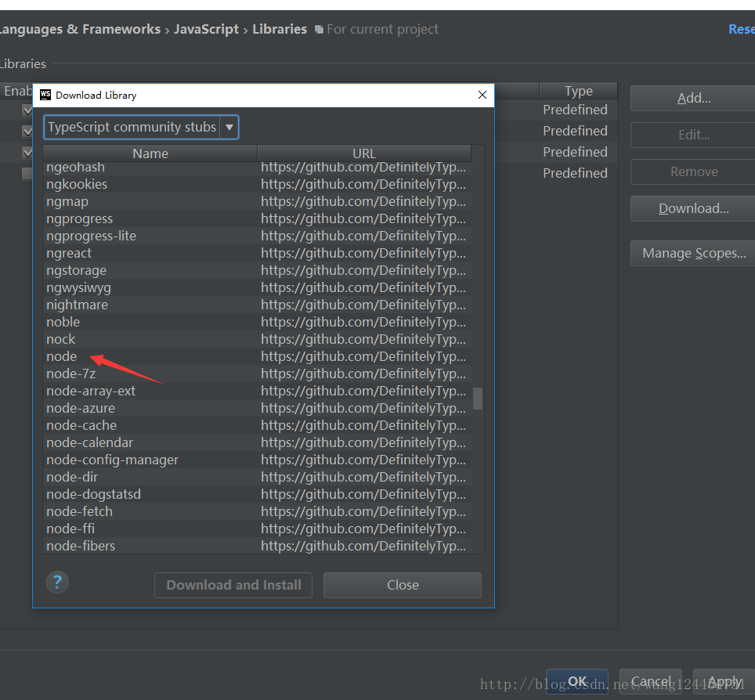Select the node-azure library row
Screen dimensions: 755x700
257,408
